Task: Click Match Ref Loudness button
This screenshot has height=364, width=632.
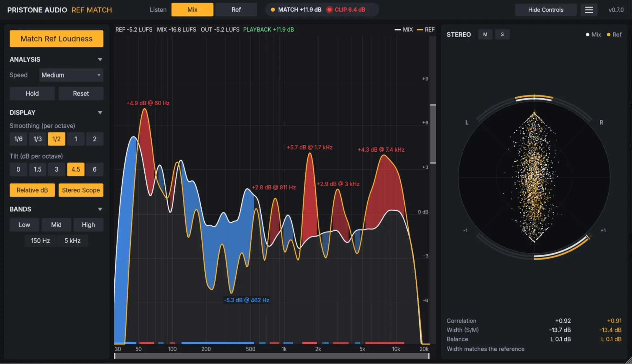Action: pyautogui.click(x=57, y=39)
